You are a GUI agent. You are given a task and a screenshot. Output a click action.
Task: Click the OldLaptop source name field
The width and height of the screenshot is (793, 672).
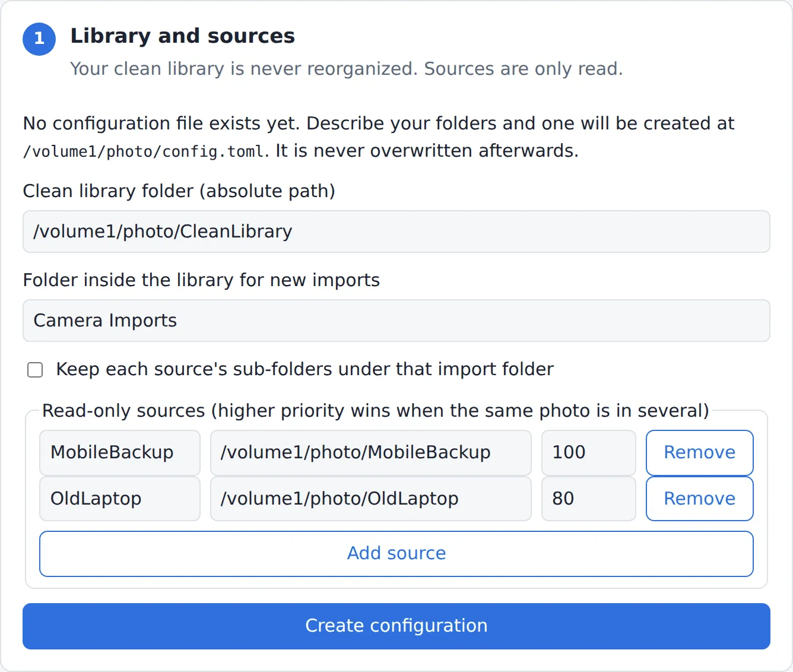120,499
